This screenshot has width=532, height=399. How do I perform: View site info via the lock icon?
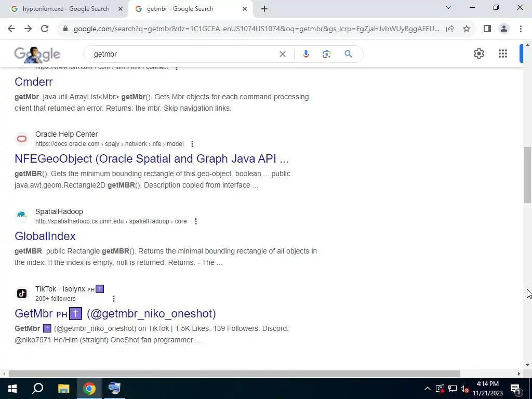click(65, 29)
